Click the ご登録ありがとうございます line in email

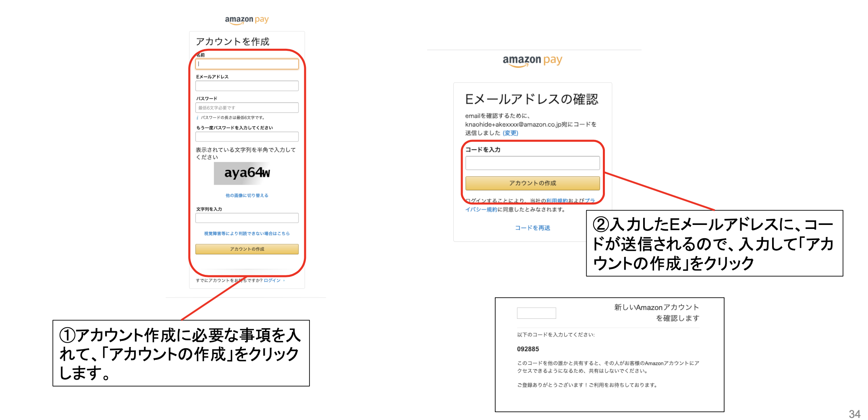pos(587,385)
